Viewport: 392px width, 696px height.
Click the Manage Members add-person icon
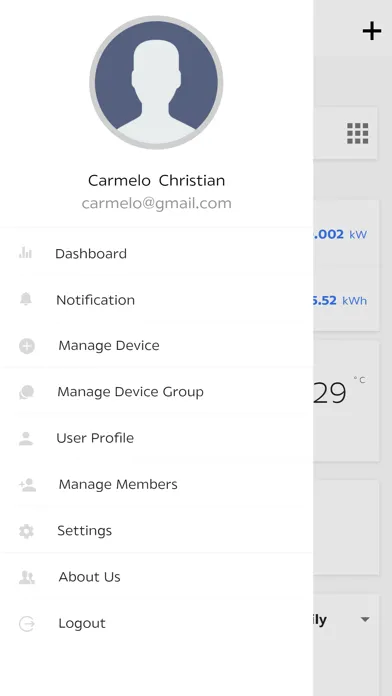coord(27,484)
